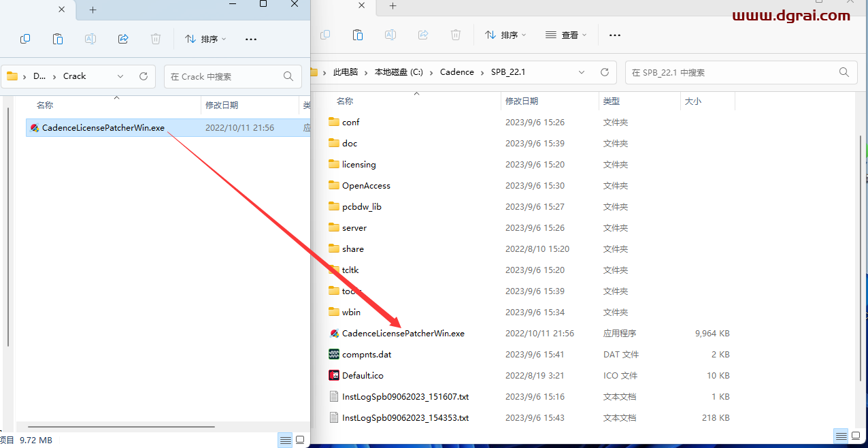The image size is (868, 448).
Task: Expand the chevron after Cadence breadcrumb
Action: 482,72
